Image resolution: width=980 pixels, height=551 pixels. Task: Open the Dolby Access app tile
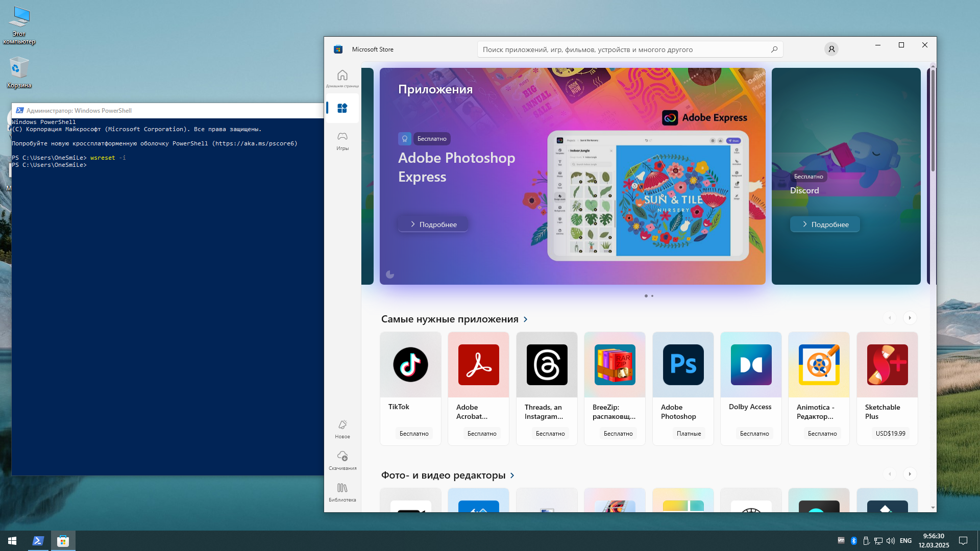[x=750, y=388]
